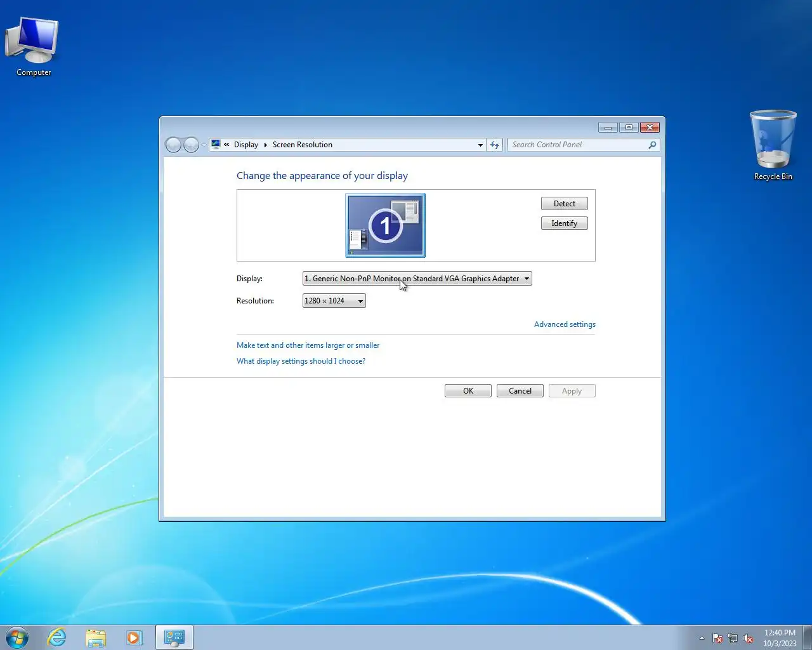
Task: Open Windows Explorer folder icon in taskbar
Action: point(96,637)
